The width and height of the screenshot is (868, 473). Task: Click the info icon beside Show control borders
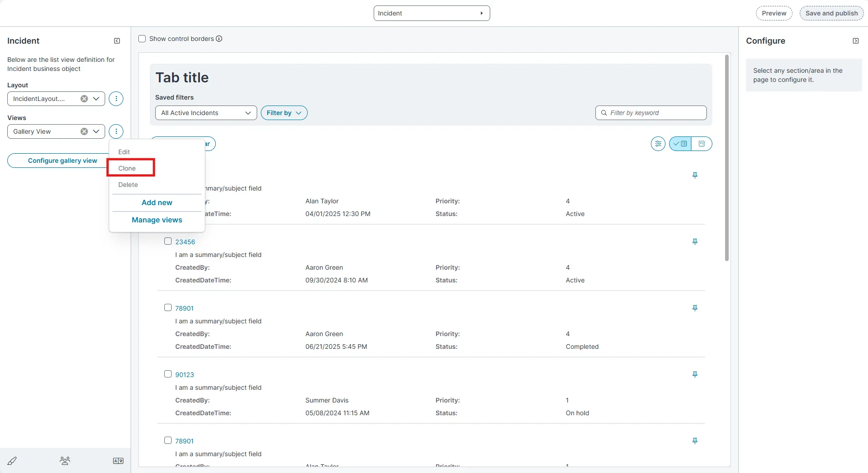point(219,39)
